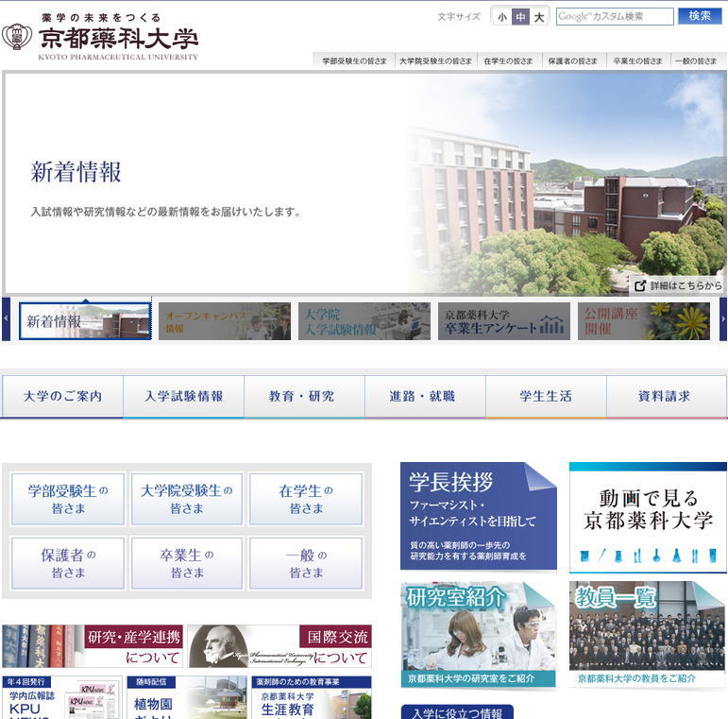Select medium text size 中
The width and height of the screenshot is (728, 719).
click(x=520, y=17)
